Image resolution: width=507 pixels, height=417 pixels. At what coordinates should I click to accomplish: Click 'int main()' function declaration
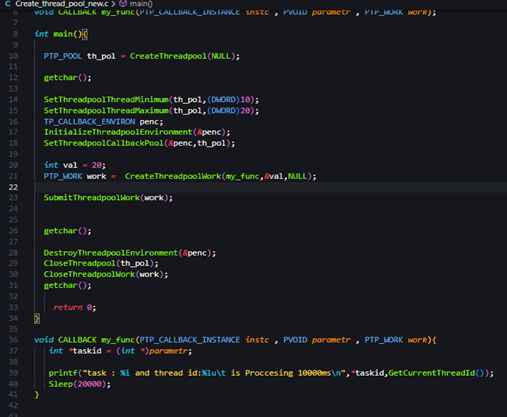[58, 34]
